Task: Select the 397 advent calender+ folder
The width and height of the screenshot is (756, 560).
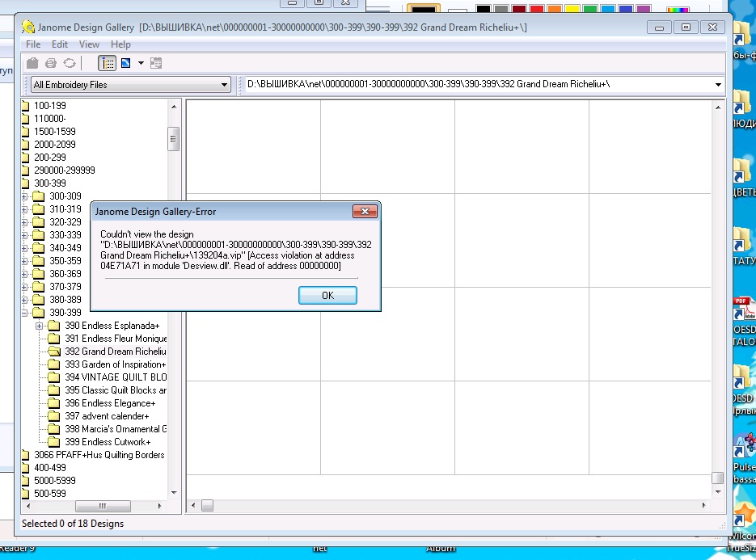Action: 107,416
